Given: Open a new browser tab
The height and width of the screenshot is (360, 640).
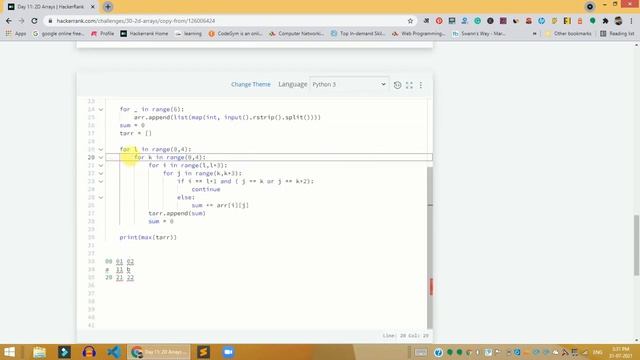Looking at the screenshot, I should (108, 7).
